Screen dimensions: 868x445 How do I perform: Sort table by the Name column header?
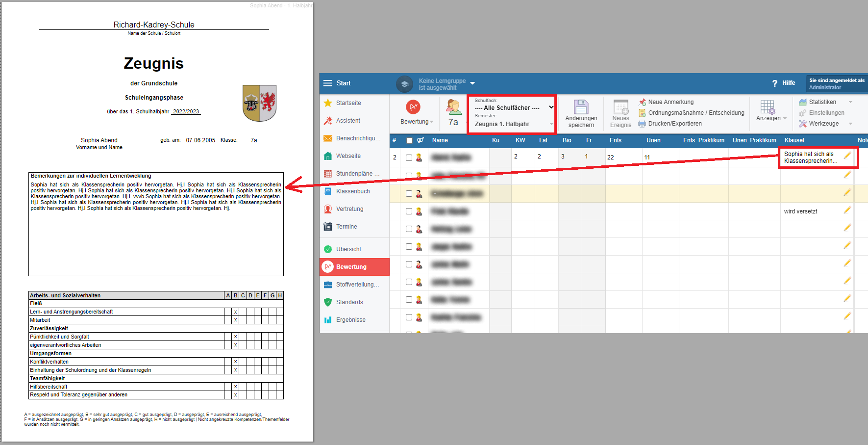point(440,140)
